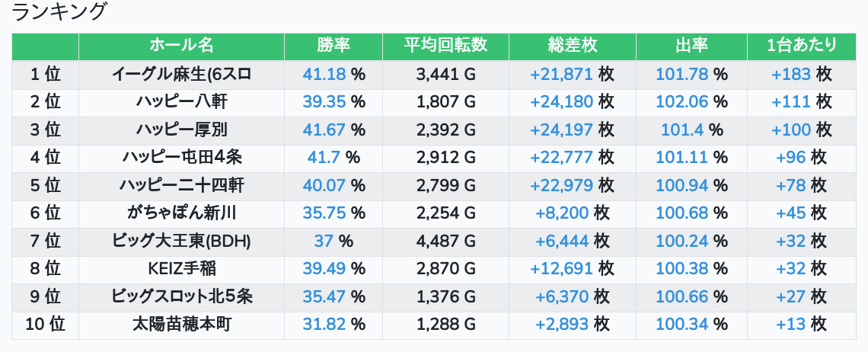Open the 41.18 win rate link
This screenshot has height=352, width=868.
(324, 75)
